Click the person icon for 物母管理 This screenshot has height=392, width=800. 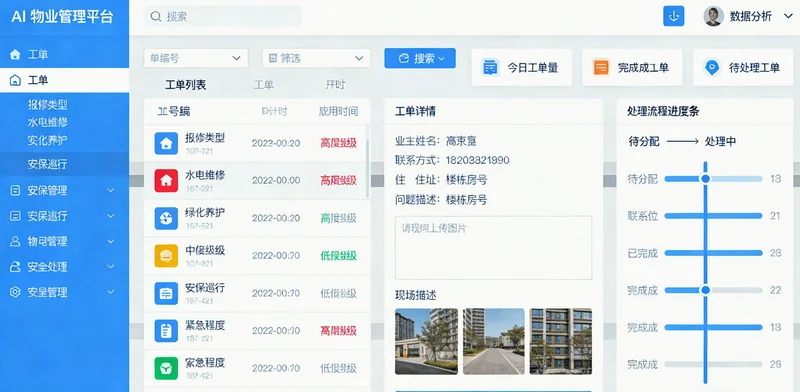click(15, 241)
